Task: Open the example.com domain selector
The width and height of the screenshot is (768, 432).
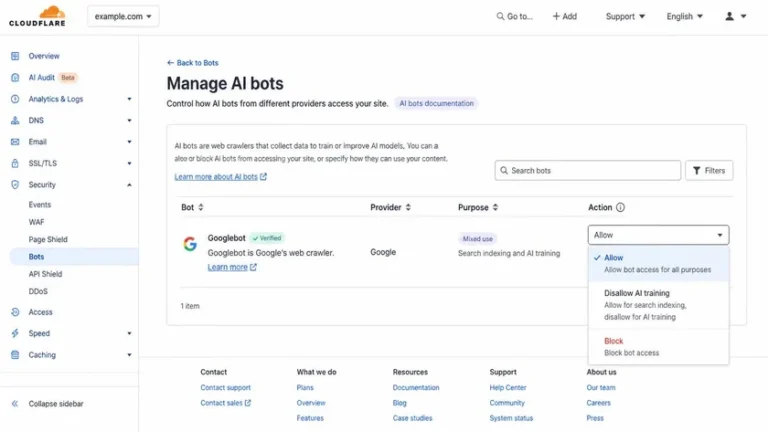Action: click(x=123, y=16)
